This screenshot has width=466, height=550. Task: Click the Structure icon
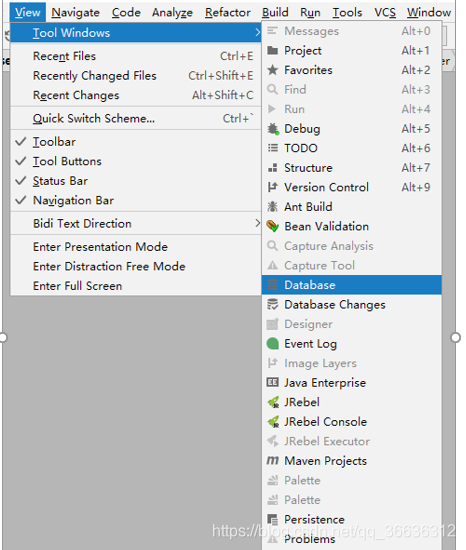point(272,168)
